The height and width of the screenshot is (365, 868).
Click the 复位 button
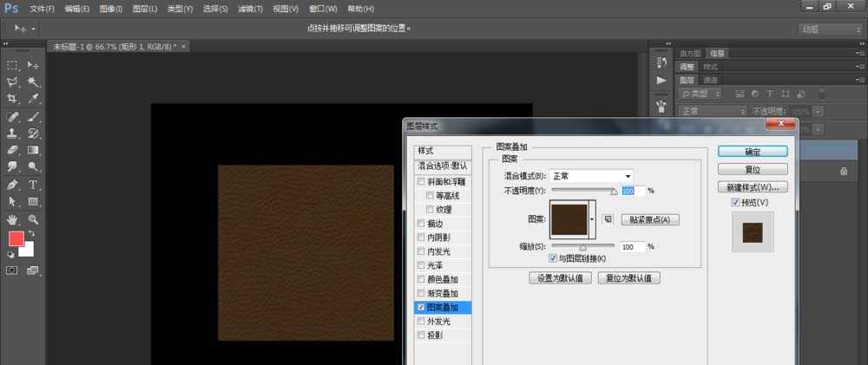coord(753,169)
